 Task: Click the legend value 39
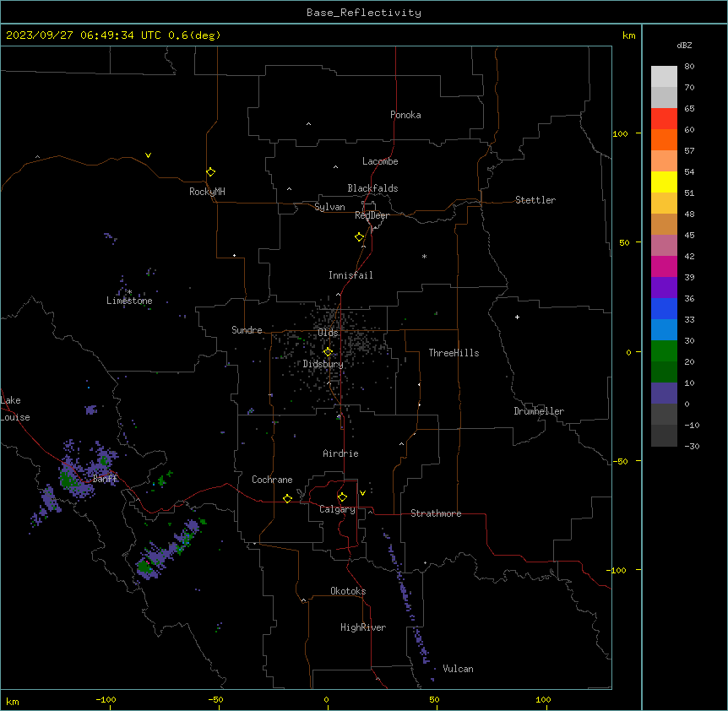click(689, 277)
